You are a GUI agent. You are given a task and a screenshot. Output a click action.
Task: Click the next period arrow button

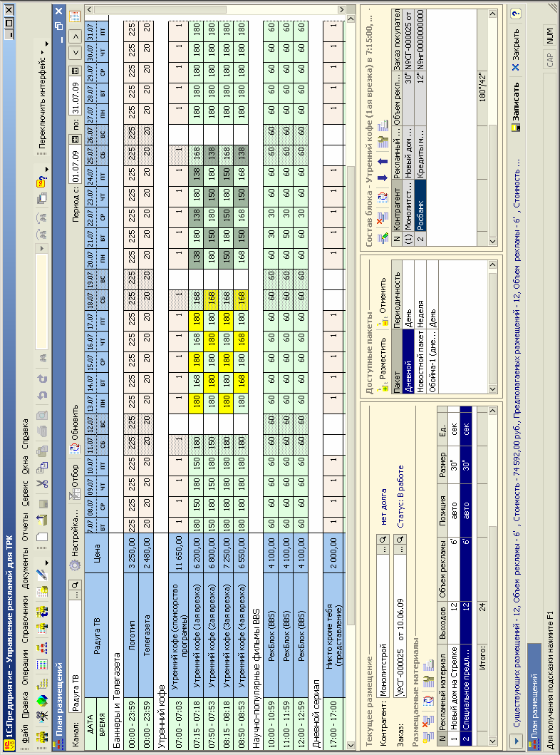(75, 36)
